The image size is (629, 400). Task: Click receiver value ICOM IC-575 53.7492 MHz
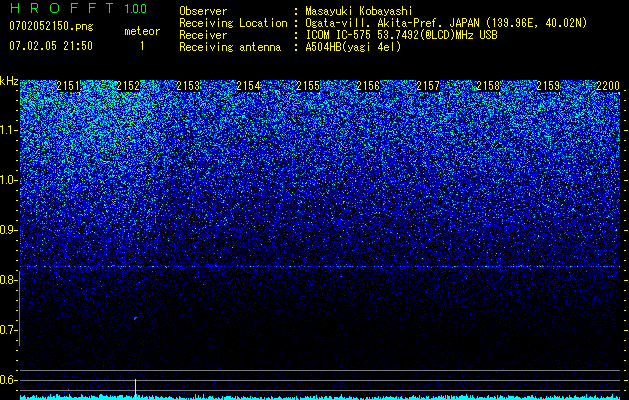[401, 35]
